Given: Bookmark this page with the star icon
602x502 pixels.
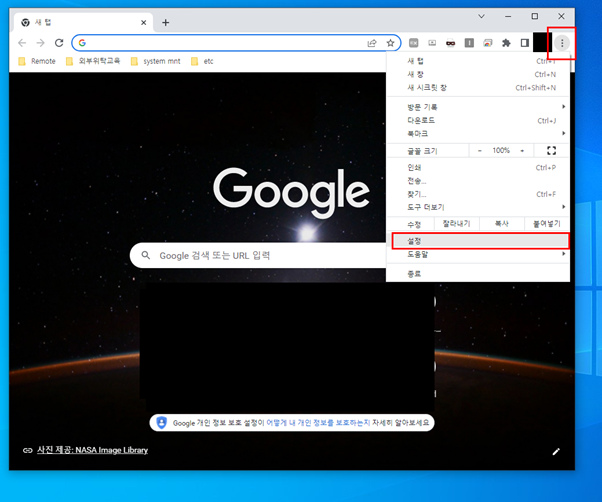Looking at the screenshot, I should 390,43.
